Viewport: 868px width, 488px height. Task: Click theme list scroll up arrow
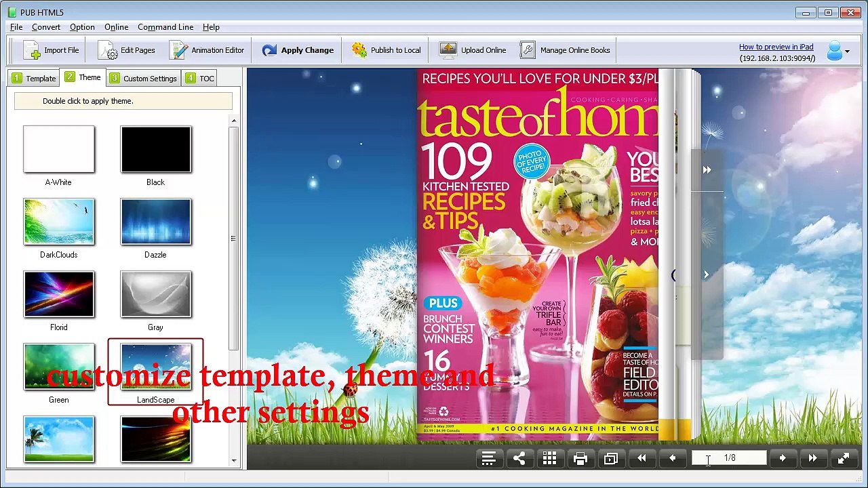[234, 121]
